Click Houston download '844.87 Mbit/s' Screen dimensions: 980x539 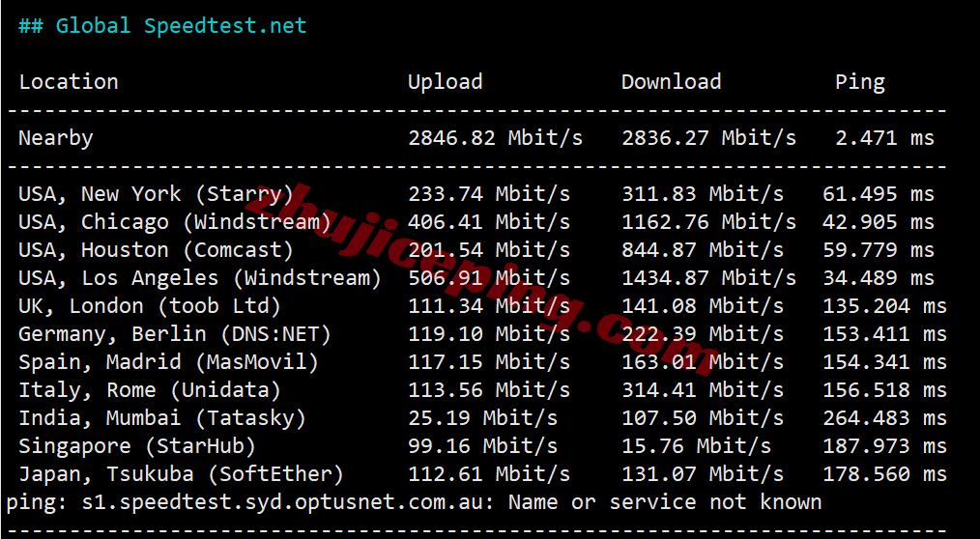703,250
